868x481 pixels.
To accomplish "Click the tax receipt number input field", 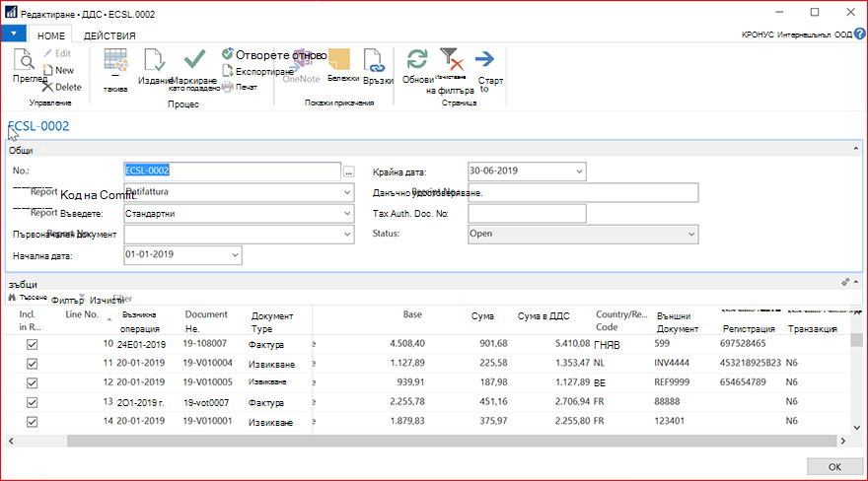I will coord(583,192).
